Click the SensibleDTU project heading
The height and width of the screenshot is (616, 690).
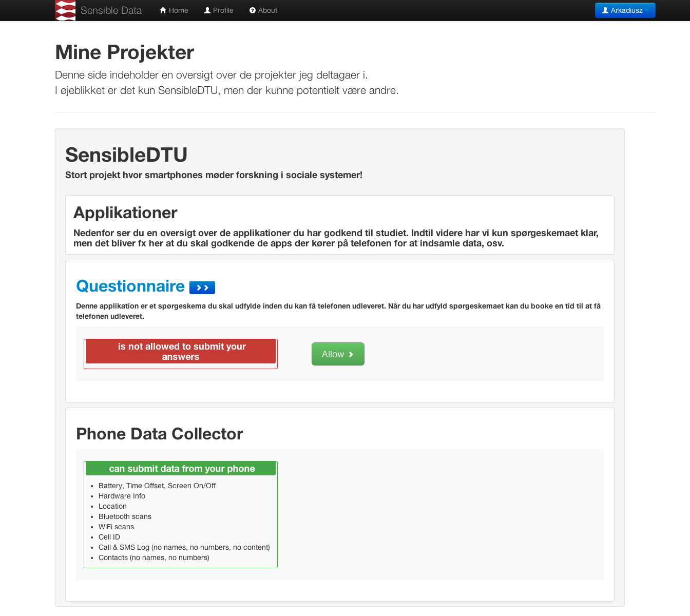click(126, 155)
